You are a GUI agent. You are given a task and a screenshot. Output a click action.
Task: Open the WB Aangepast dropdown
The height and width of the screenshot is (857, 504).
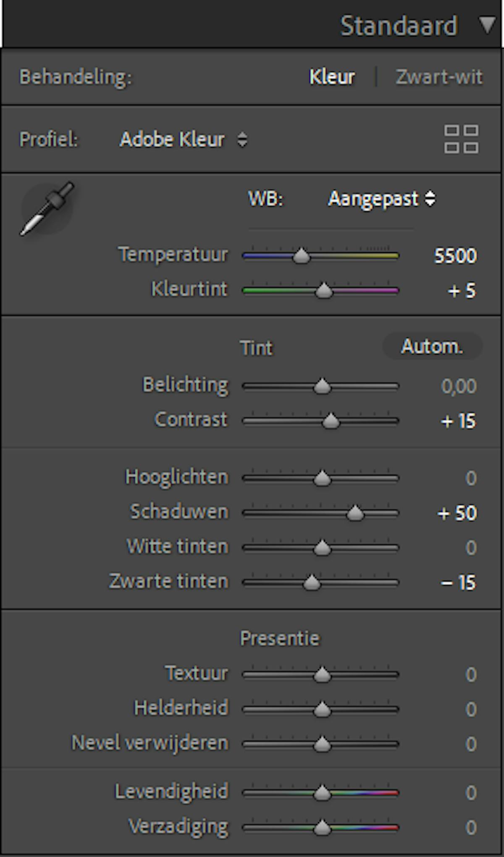382,199
